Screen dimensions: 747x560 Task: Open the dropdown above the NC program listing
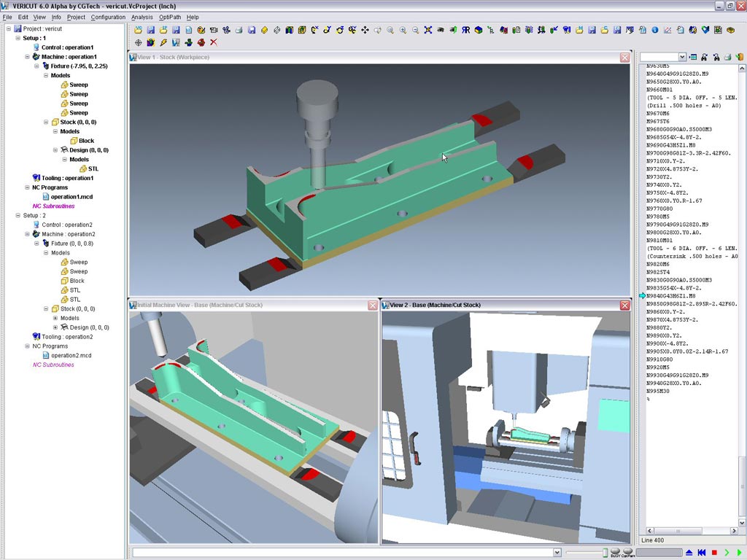click(x=682, y=57)
